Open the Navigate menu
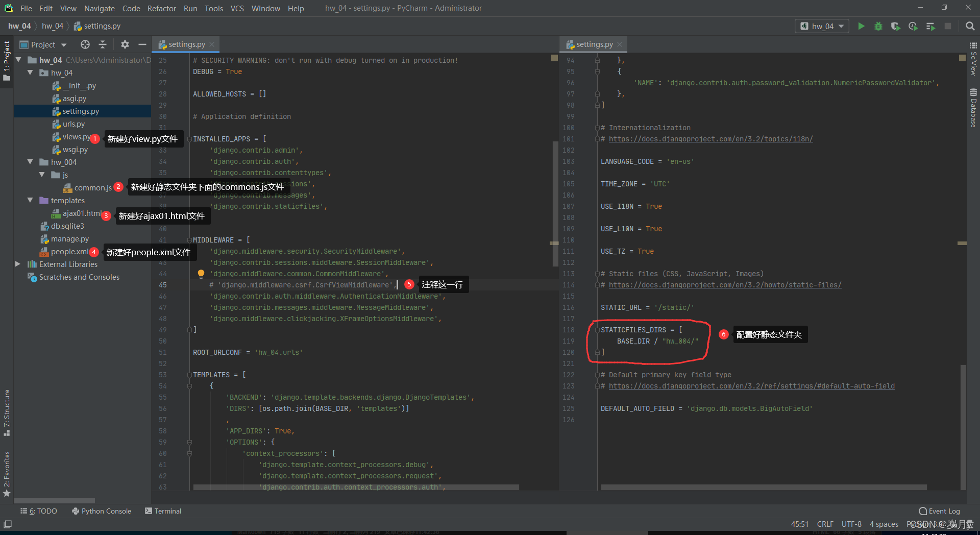The width and height of the screenshot is (980, 535). [x=100, y=8]
